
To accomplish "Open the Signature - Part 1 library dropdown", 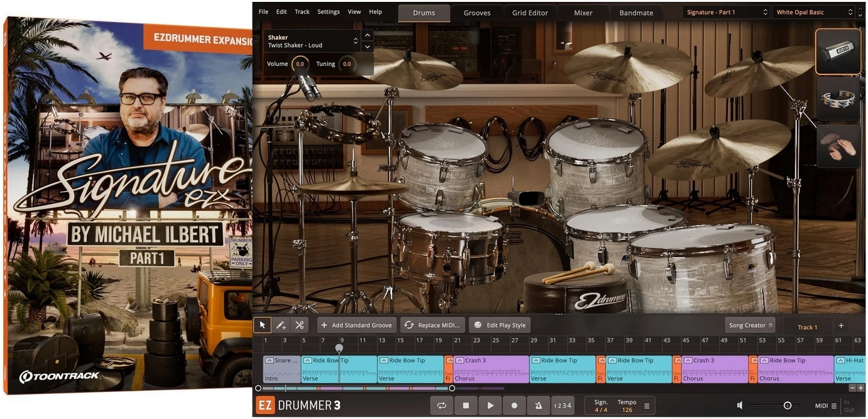I will click(726, 12).
